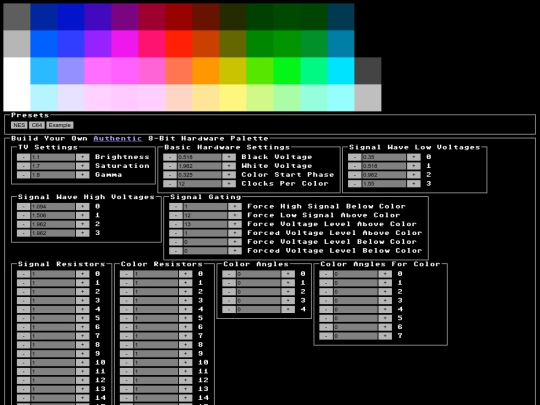
Task: Increase Brightness with its plus button
Action: (x=83, y=157)
